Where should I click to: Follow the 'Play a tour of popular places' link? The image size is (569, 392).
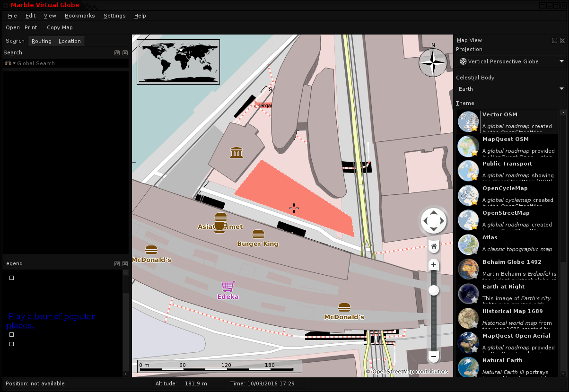51,321
